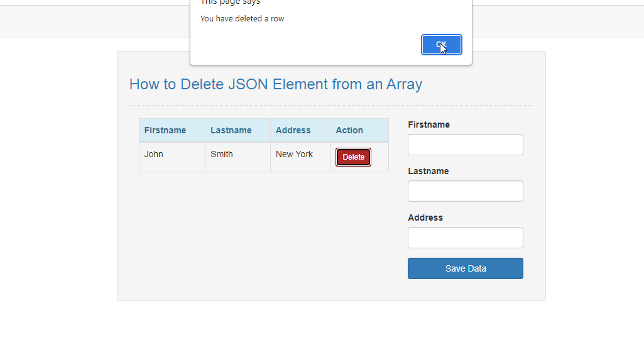Click inside the Lastname input field

point(465,191)
